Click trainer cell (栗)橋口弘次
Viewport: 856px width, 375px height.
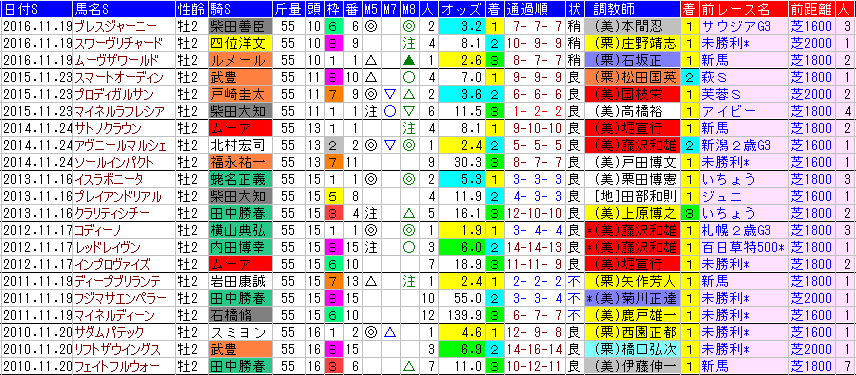coord(631,350)
